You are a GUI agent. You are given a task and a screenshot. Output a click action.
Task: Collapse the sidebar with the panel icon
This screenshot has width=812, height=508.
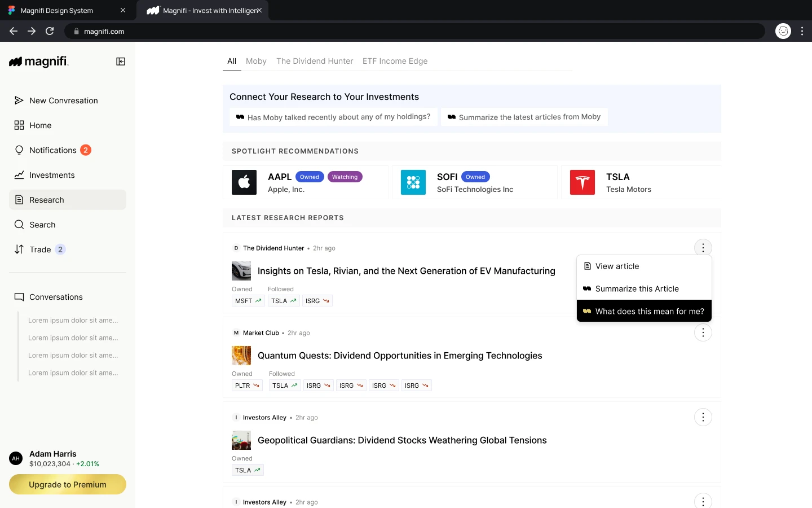click(121, 62)
